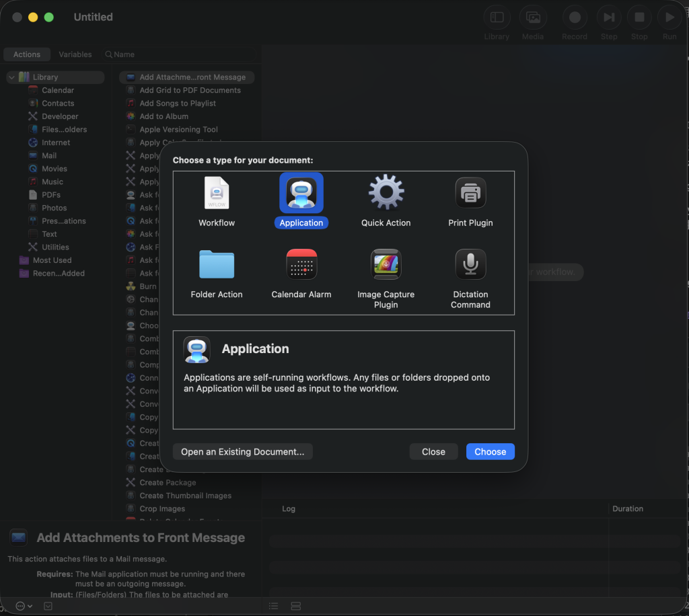Screen dimensions: 689x616
Task: Click the Log column header
Action: click(x=288, y=508)
